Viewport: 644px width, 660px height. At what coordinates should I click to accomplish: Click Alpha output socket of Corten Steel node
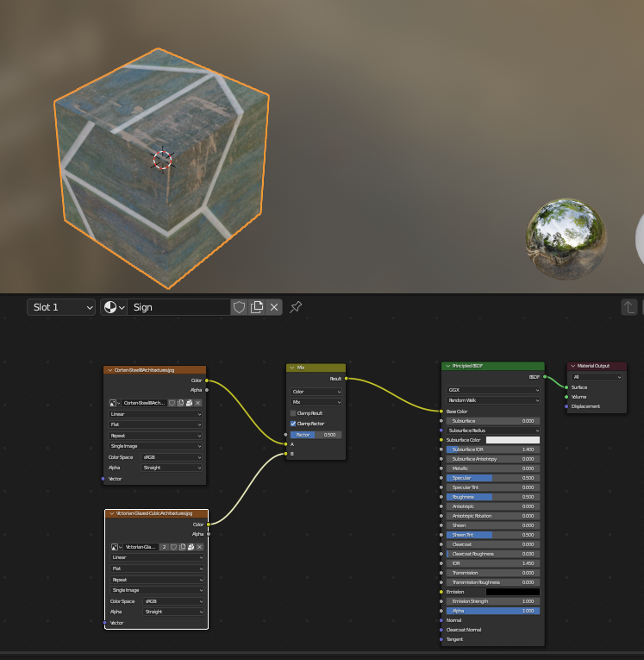[x=207, y=390]
